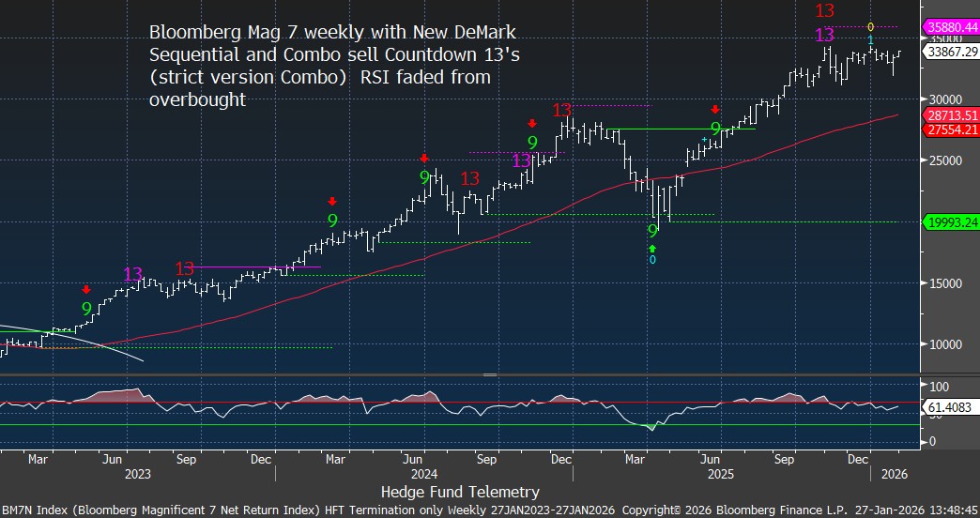Viewport: 980px width, 518px height.
Task: Click the green 27554.21 level label
Action: 951,129
